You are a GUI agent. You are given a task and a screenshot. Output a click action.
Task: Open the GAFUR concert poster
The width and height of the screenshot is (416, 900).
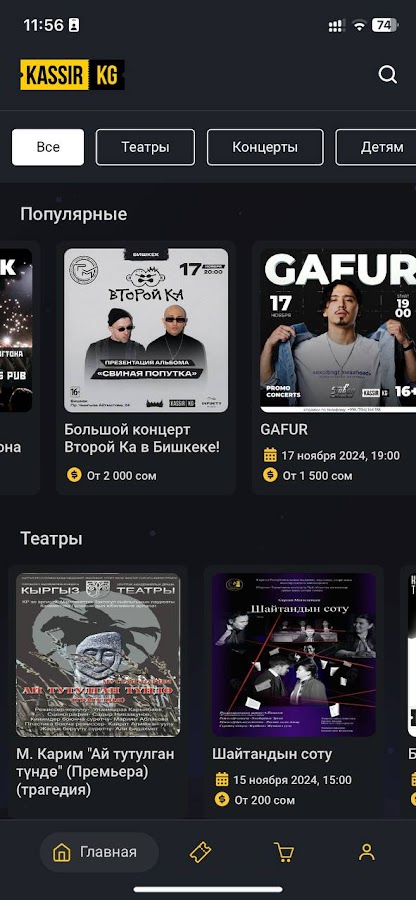coord(338,330)
